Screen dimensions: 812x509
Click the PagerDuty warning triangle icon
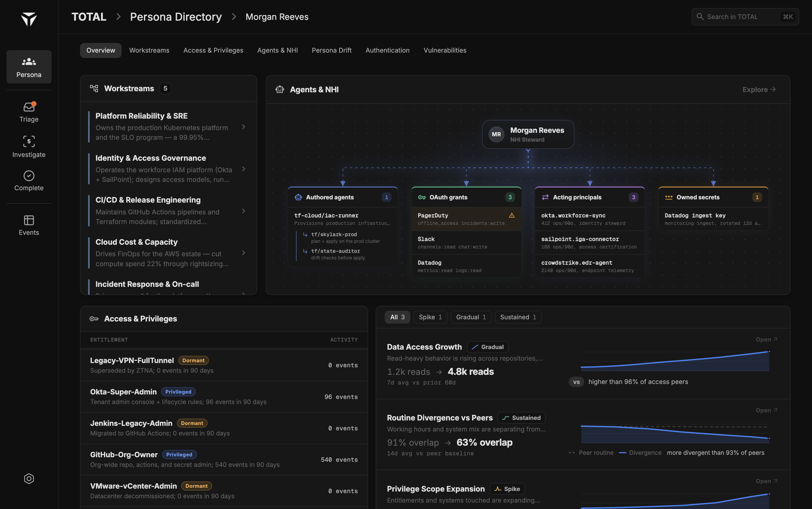512,215
